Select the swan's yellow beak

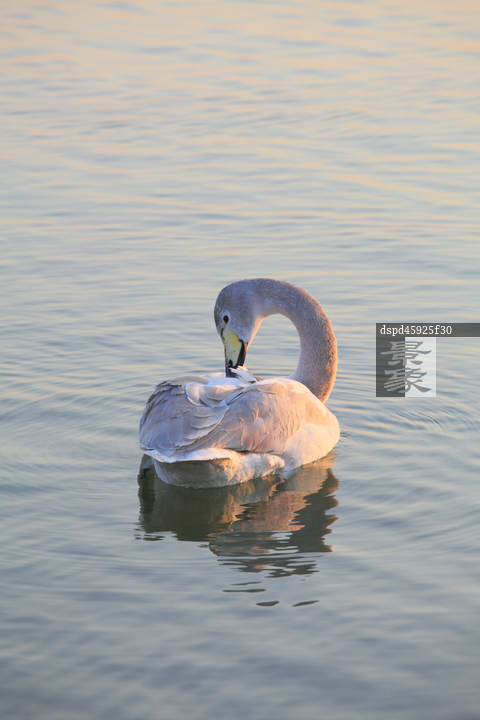point(233,346)
